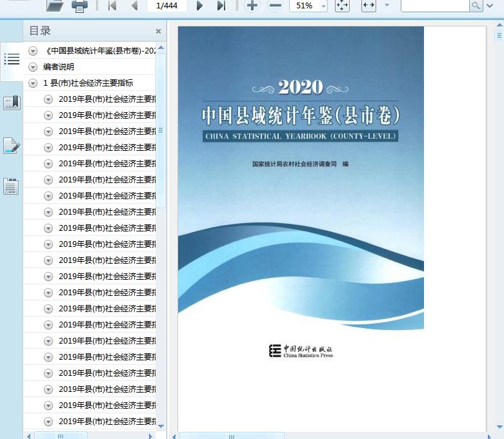Zoom out with the minus icon

275,5
